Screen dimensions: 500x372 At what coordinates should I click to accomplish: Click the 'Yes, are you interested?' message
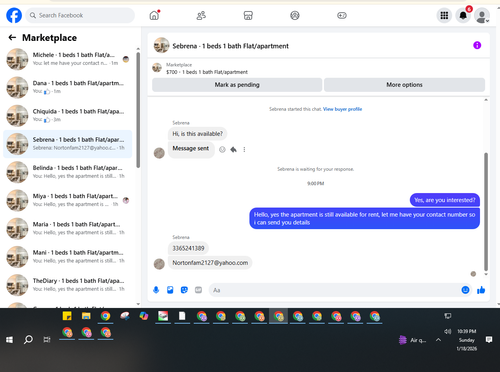[x=445, y=200]
